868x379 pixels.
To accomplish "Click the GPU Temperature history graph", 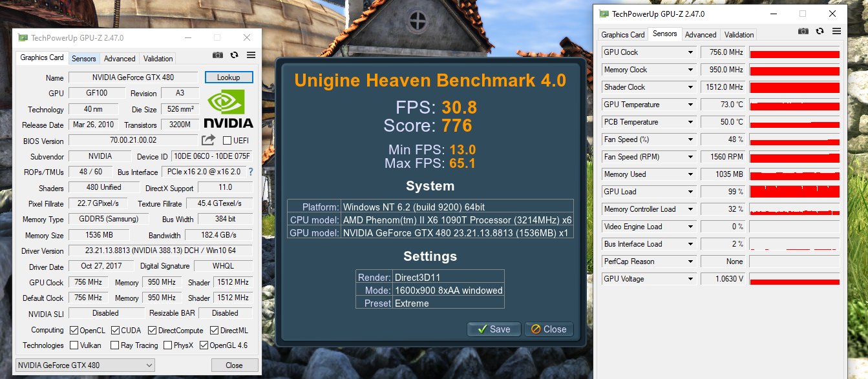I will (794, 105).
